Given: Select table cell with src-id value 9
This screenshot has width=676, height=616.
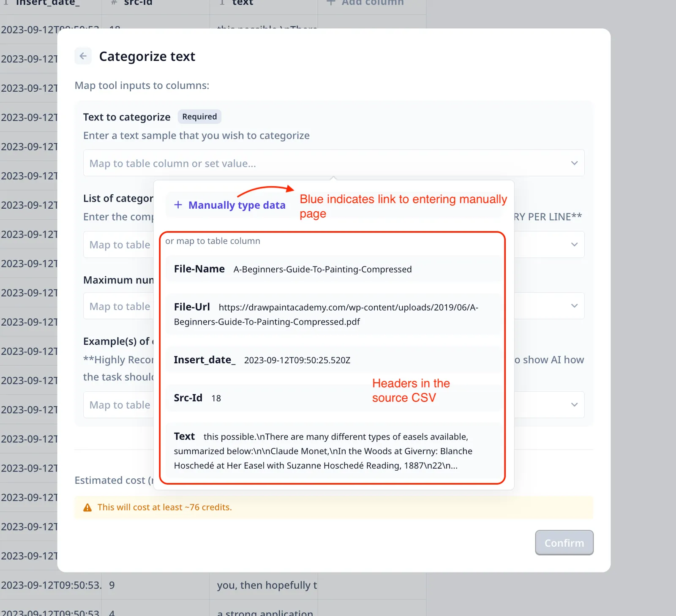Looking at the screenshot, I should point(155,585).
